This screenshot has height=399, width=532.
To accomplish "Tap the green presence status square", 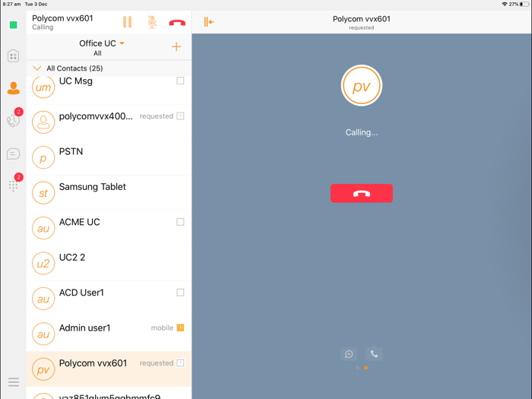I will [x=13, y=25].
